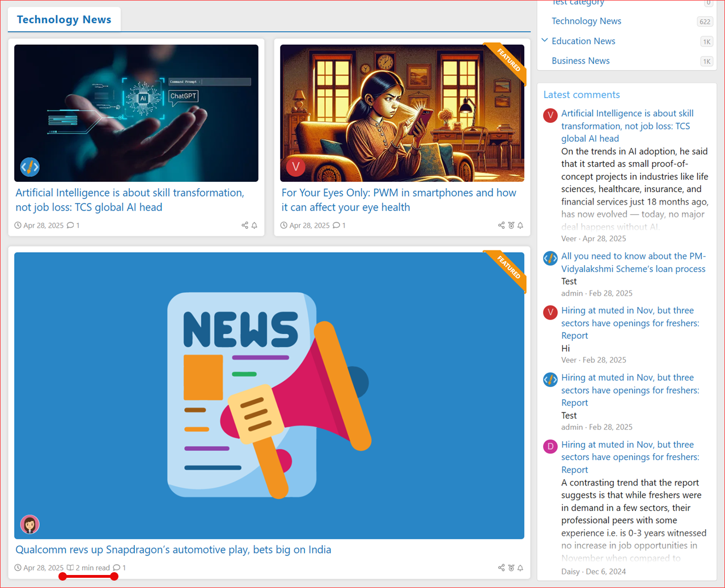Click admin avatar beside PM-Vidyalakshmi comment
The height and width of the screenshot is (588, 725).
tap(550, 258)
